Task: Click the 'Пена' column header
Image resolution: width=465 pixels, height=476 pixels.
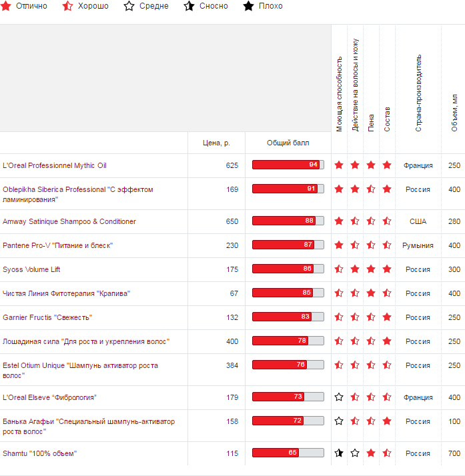Action: pos(371,123)
